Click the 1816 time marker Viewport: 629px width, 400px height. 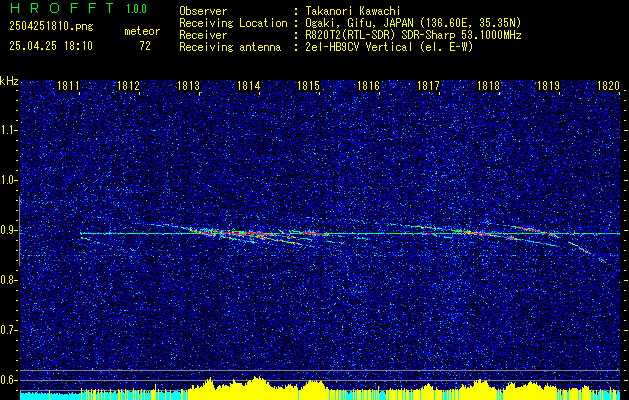(x=368, y=86)
